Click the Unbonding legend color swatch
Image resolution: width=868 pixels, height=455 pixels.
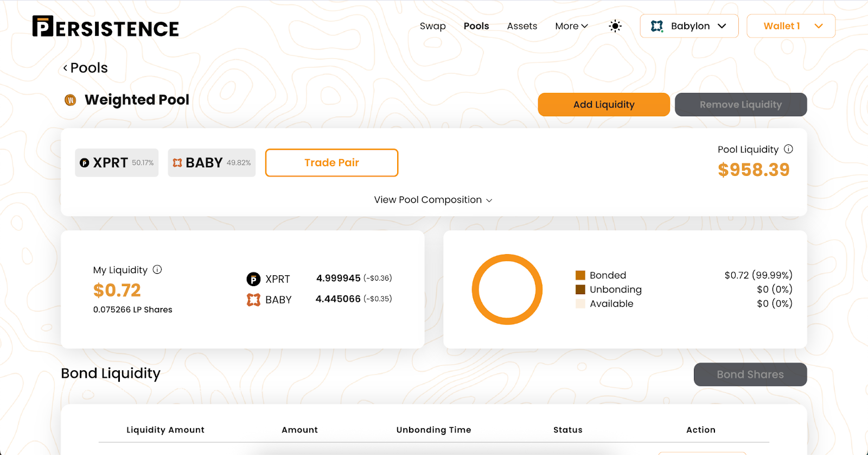point(580,289)
